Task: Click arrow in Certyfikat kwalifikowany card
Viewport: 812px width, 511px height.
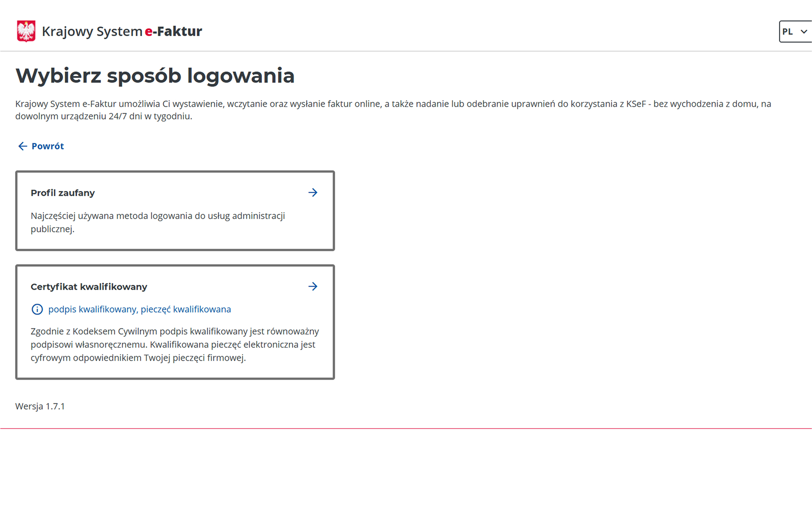Action: 313,287
